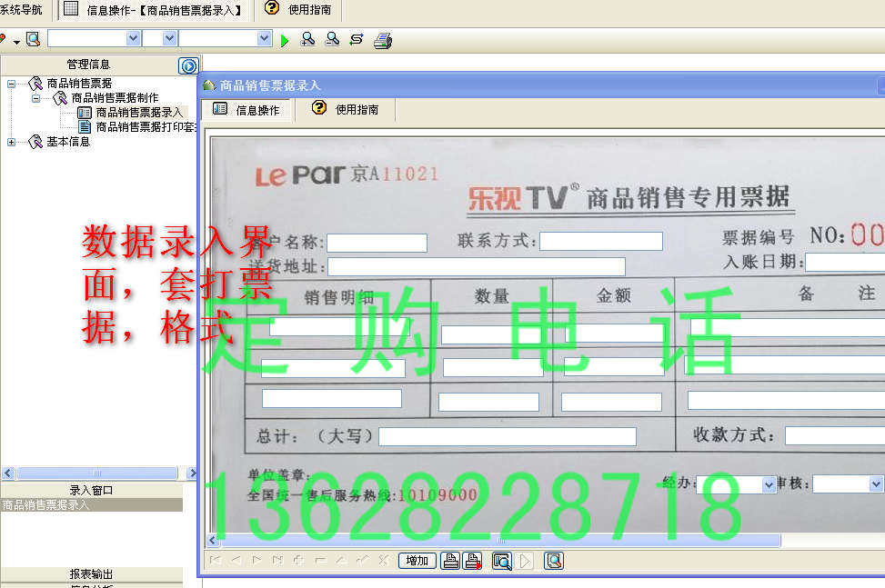Screen dimensions: 885x588
Task: Click the document search icon in top toolbar
Action: tap(34, 39)
